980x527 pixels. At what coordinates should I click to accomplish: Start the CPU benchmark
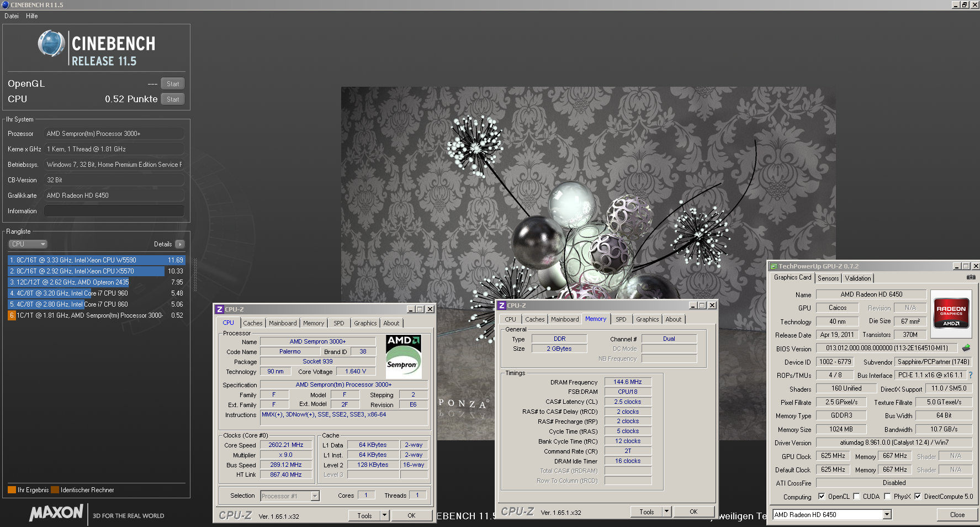[173, 99]
